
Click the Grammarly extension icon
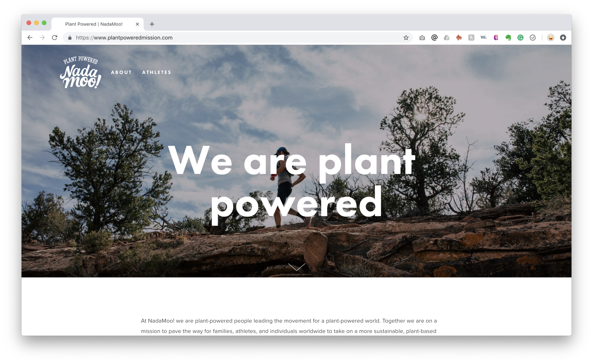(520, 38)
